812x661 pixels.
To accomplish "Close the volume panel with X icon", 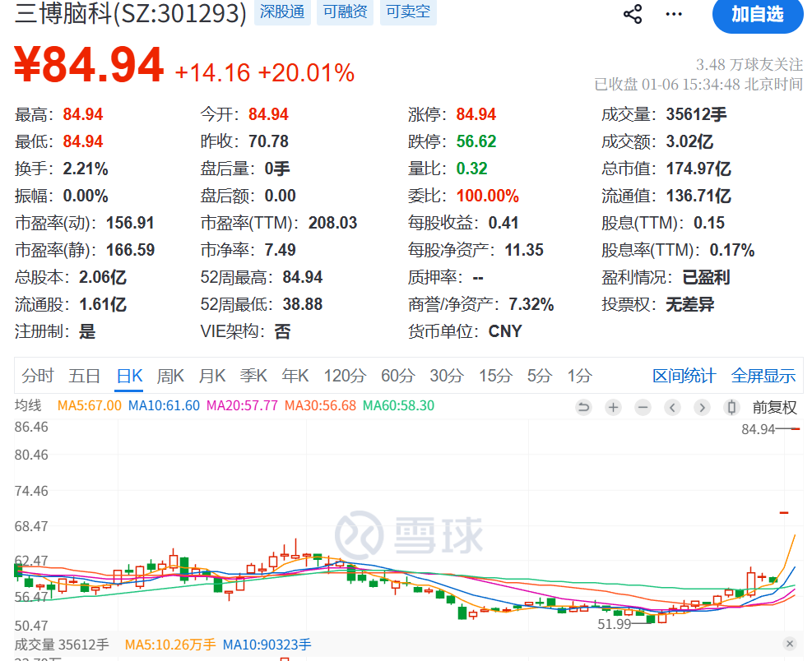I will 789,644.
